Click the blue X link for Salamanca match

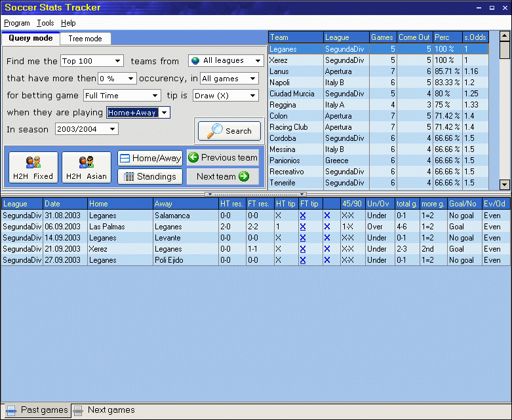click(x=303, y=216)
